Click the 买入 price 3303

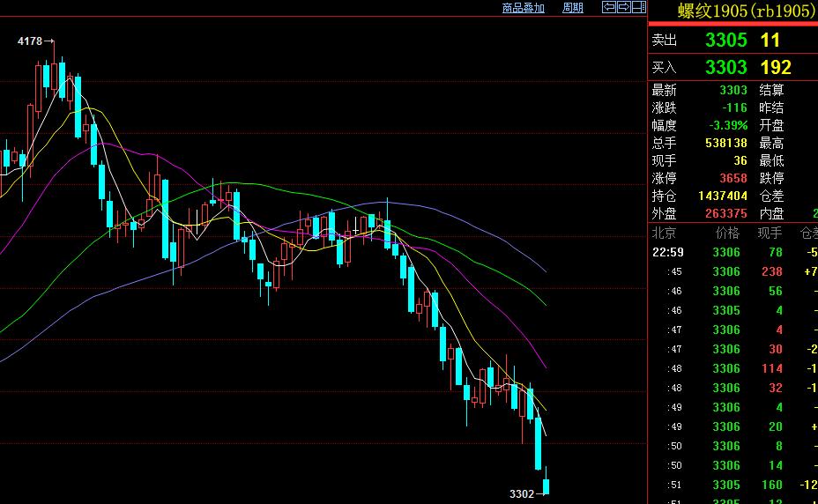point(725,67)
